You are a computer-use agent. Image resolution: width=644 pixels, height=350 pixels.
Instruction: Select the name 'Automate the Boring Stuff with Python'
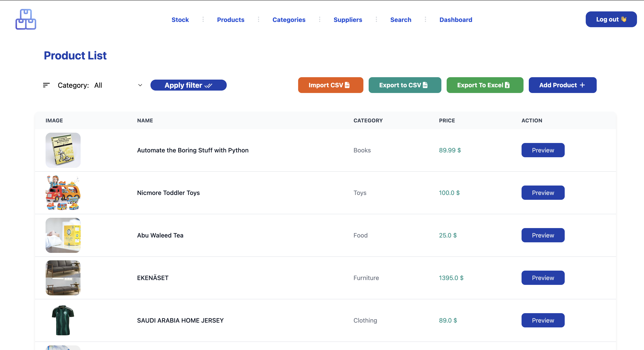pyautogui.click(x=193, y=150)
